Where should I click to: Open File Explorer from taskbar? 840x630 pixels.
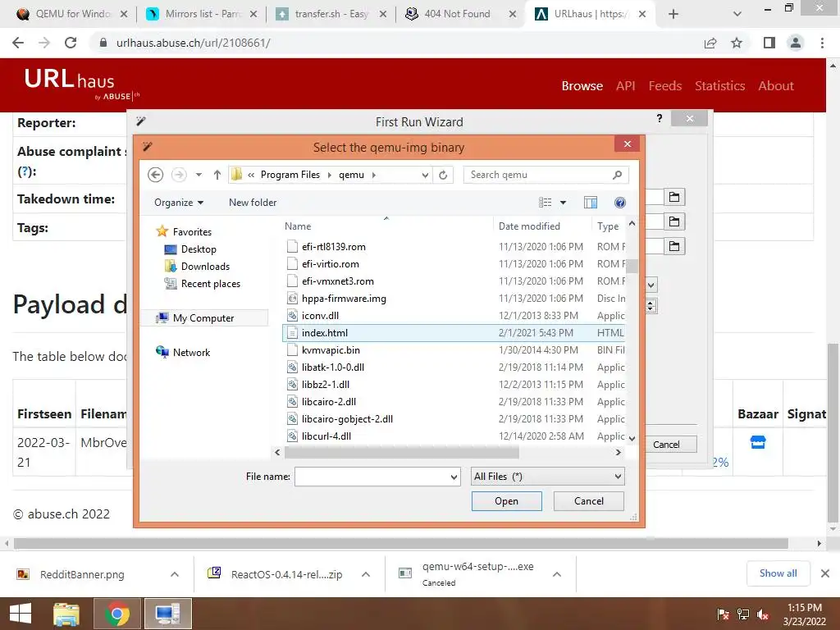pyautogui.click(x=66, y=614)
